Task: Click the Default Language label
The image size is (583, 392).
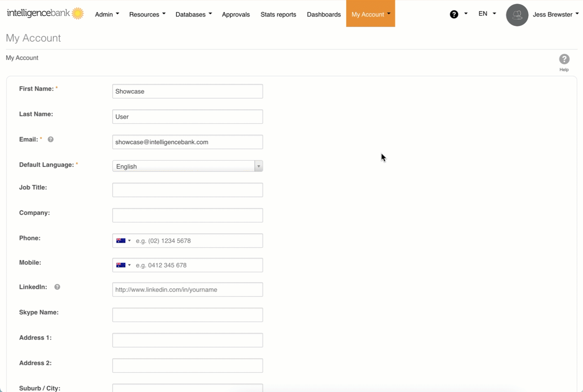Action: point(47,165)
